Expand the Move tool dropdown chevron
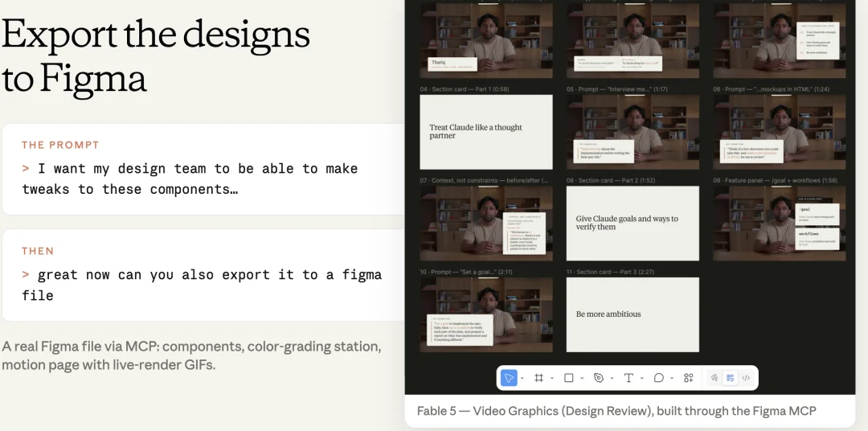The height and width of the screenshot is (431, 868). tap(522, 379)
